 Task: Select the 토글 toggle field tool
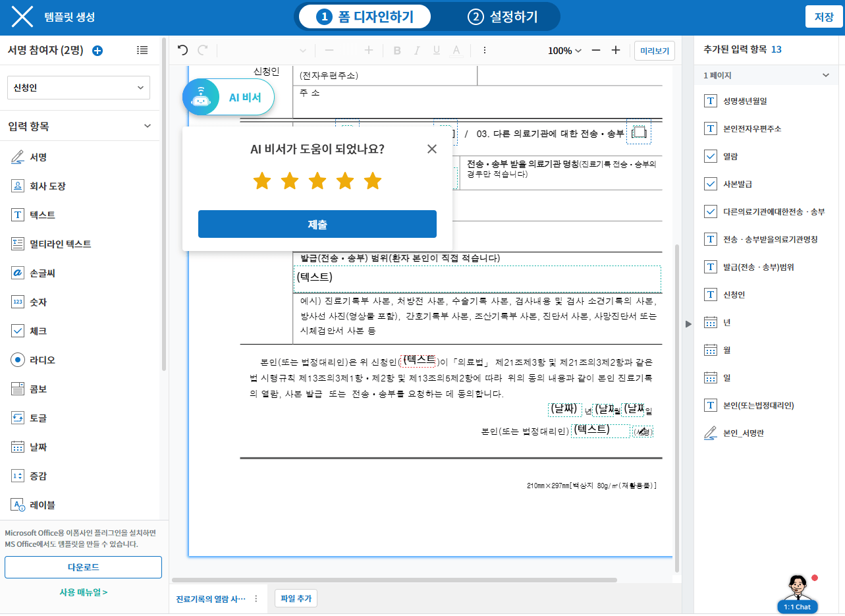pyautogui.click(x=38, y=418)
